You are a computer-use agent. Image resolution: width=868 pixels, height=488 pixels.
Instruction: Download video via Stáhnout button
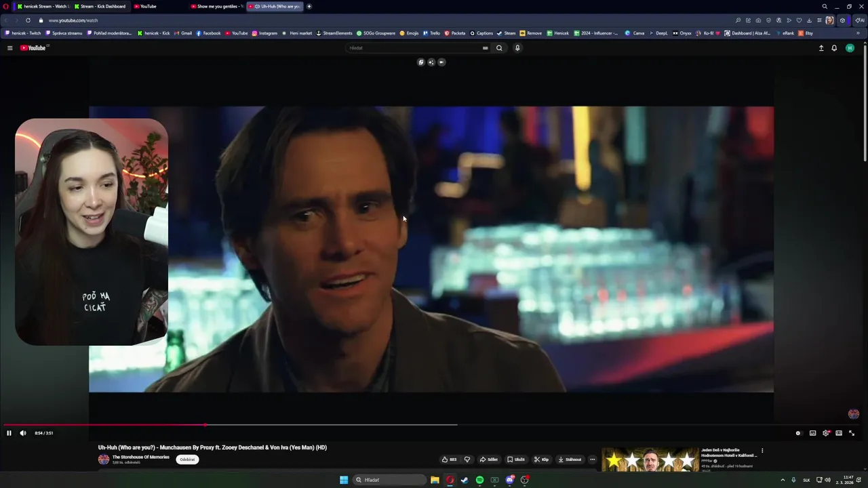570,460
